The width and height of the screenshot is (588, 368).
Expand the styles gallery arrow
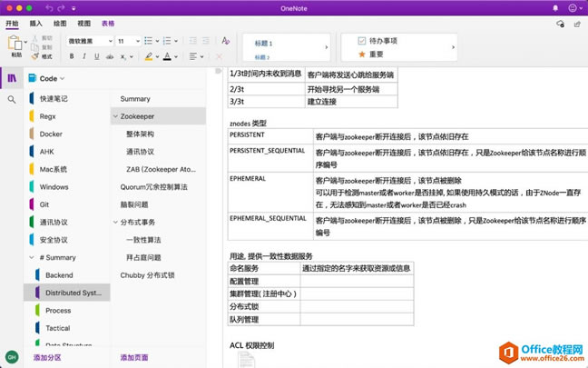point(327,47)
